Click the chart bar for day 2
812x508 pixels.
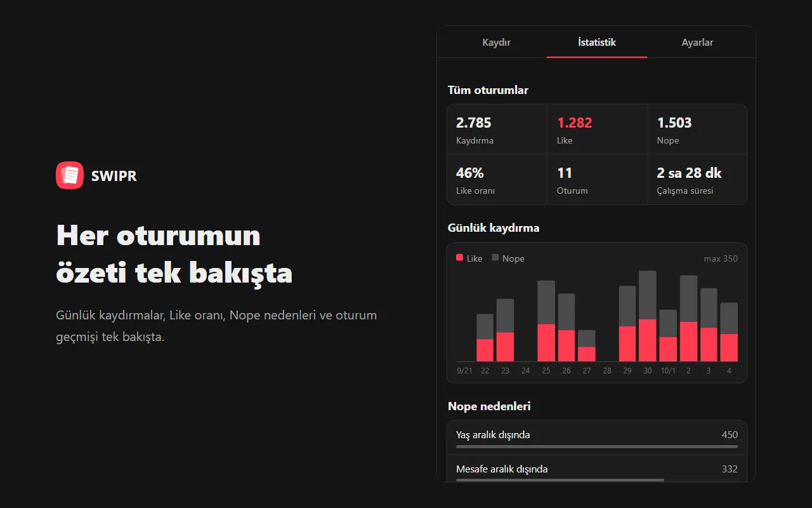[688, 319]
